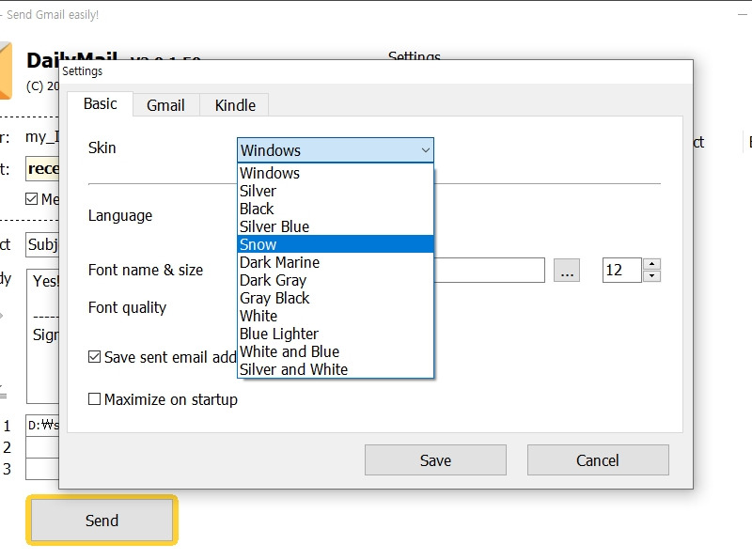Click the Subject field in main window
Viewport: 752px width, 560px height.
42,244
